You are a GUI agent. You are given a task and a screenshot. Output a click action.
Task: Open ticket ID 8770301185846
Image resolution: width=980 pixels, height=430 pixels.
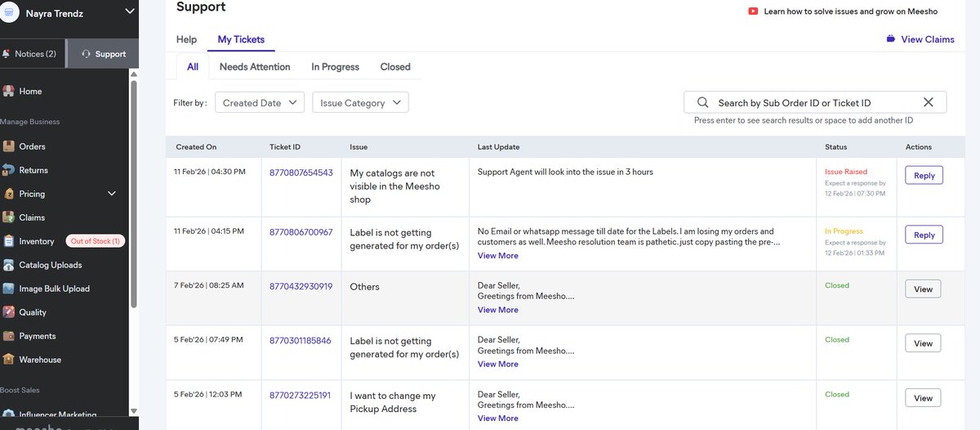(x=301, y=341)
